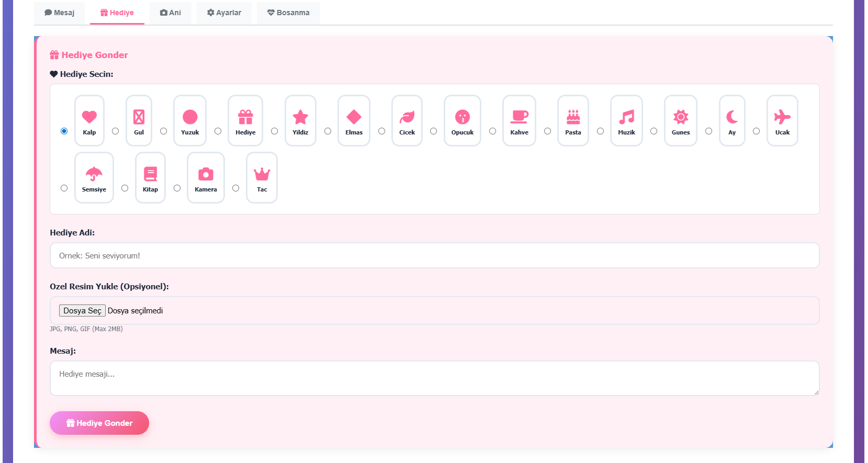Pick the Tac crown gift icon
Image resolution: width=868 pixels, height=463 pixels.
[x=262, y=174]
